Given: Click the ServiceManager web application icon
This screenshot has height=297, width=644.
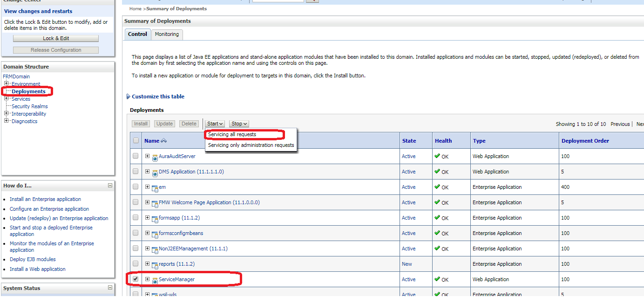Looking at the screenshot, I should (155, 280).
